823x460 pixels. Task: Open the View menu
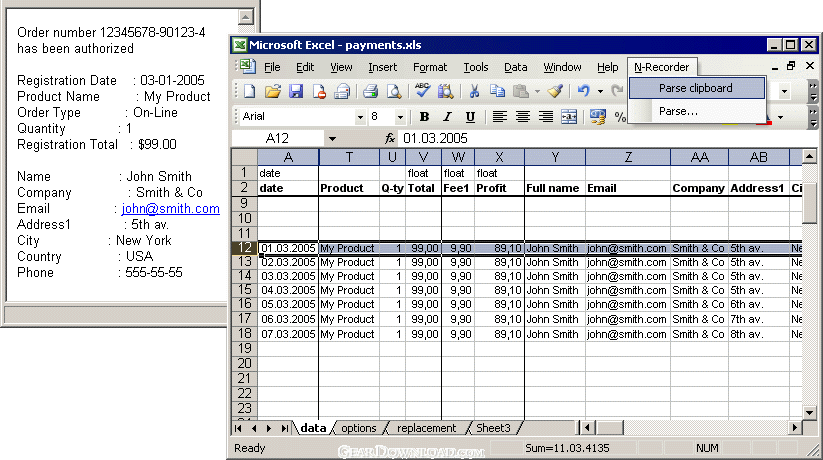(x=341, y=67)
